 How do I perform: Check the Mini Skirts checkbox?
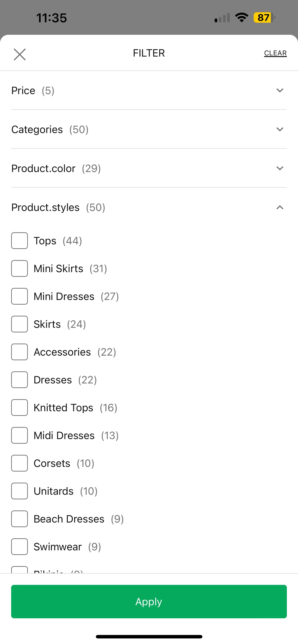point(19,268)
